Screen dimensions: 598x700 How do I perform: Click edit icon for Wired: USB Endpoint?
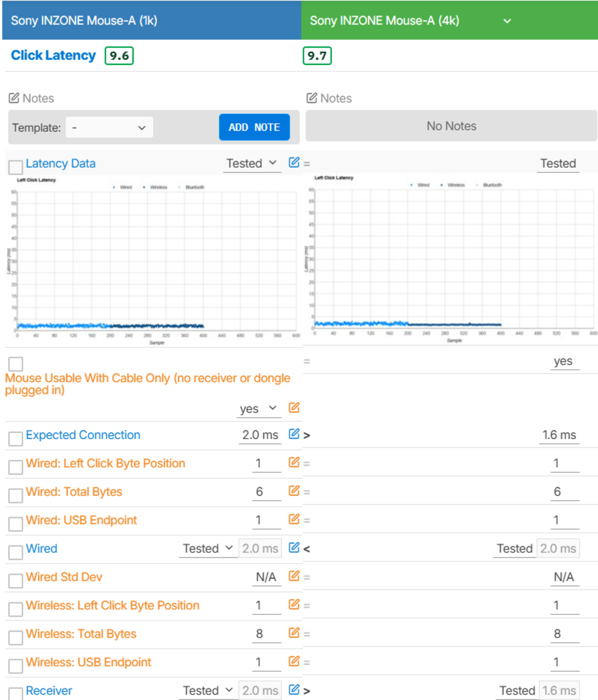pos(294,519)
